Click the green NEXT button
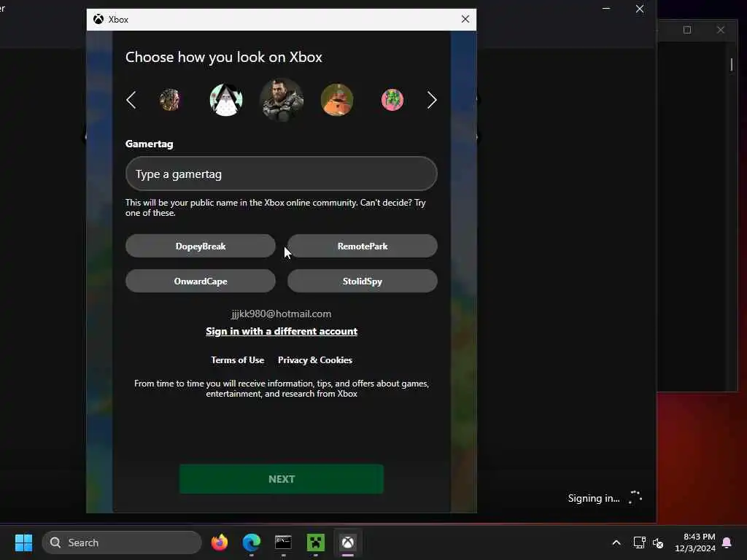747x560 pixels. (281, 479)
